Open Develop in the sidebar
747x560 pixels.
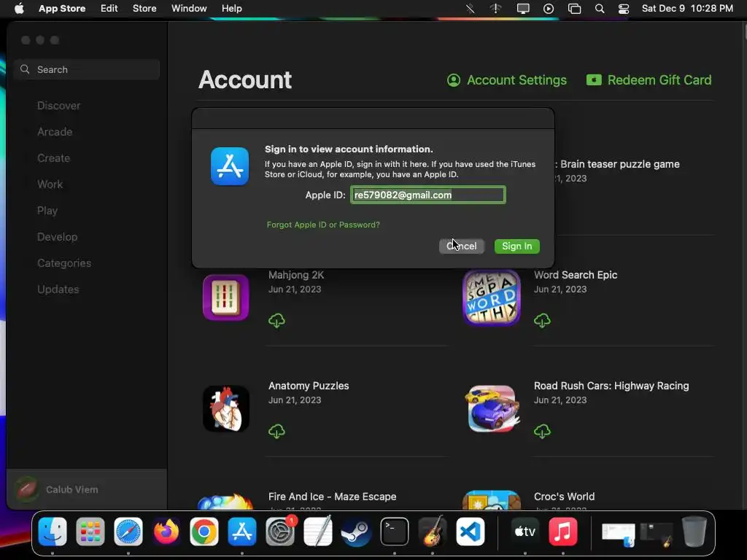pyautogui.click(x=57, y=237)
